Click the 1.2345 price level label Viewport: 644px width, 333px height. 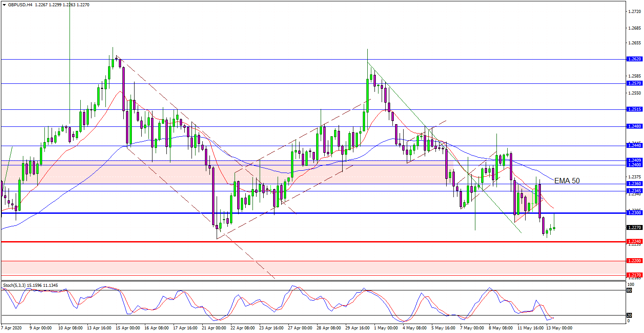(634, 191)
